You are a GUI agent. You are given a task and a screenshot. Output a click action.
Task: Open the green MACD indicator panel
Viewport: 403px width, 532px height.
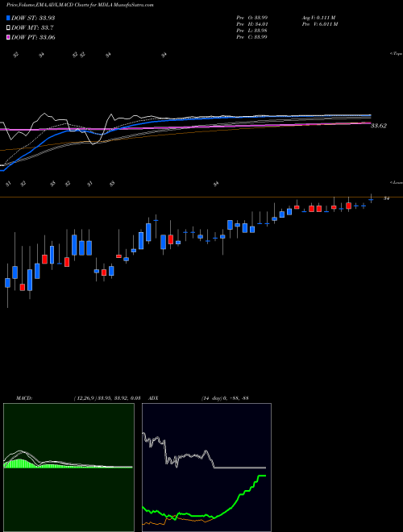pos(69,468)
